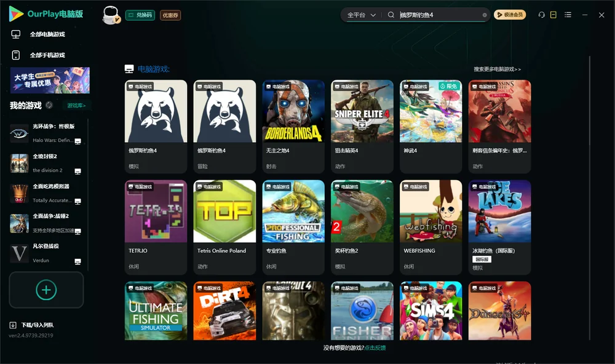
Task: Open the Dungeons 4 game card
Action: pos(499,311)
